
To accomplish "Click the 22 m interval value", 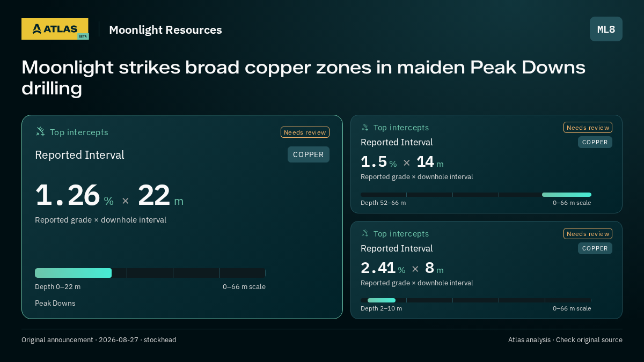I will point(160,195).
